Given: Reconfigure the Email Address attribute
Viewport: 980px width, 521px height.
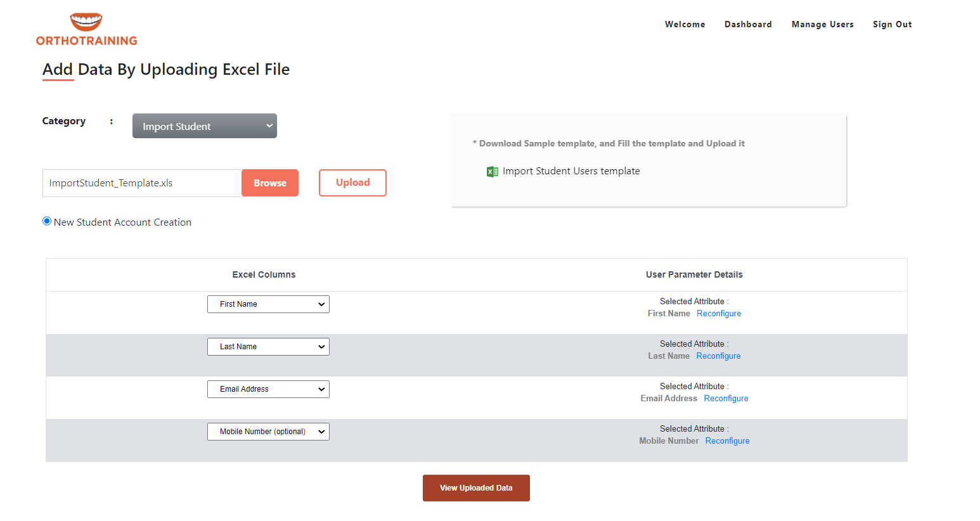Looking at the screenshot, I should click(x=726, y=399).
